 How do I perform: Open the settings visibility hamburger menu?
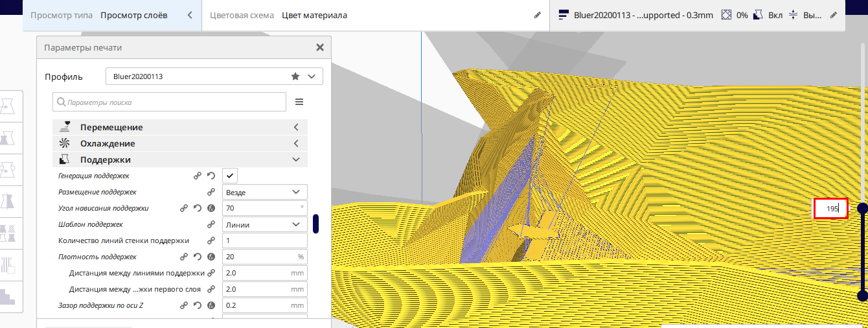299,102
